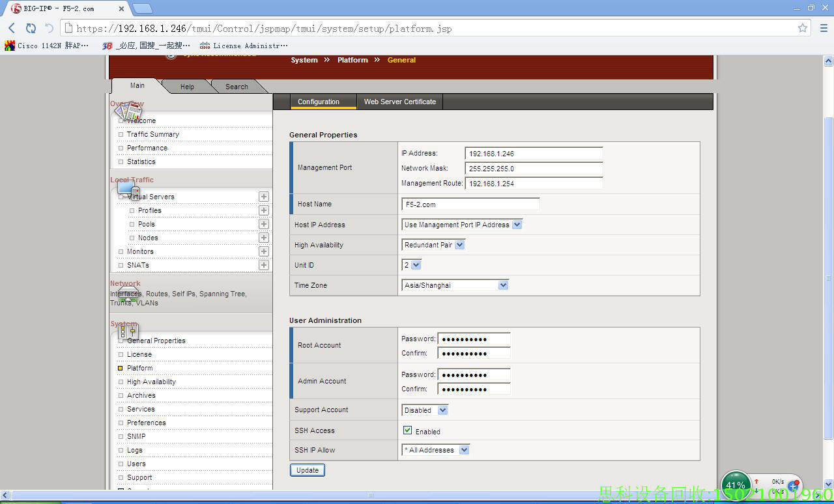The width and height of the screenshot is (834, 504).
Task: Open the Support Account dropdown
Action: 425,410
